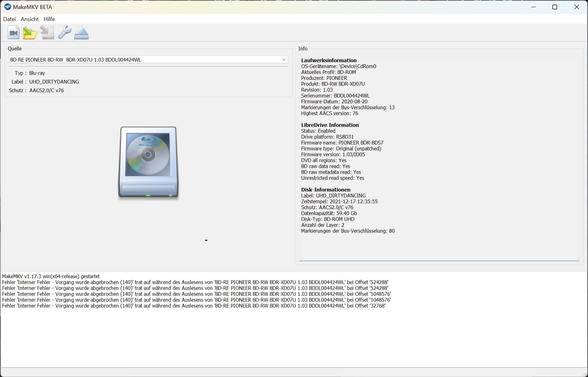Viewport: 588px width, 377px height.
Task: Click the Unrestricted read speed: Yes line
Action: (333, 178)
